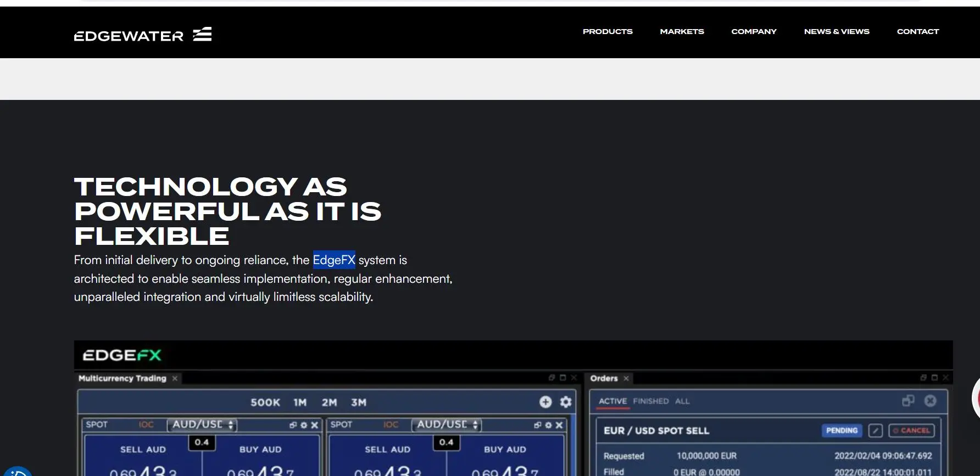The height and width of the screenshot is (476, 980).
Task: Click SPOT label on the left tile
Action: (x=97, y=424)
